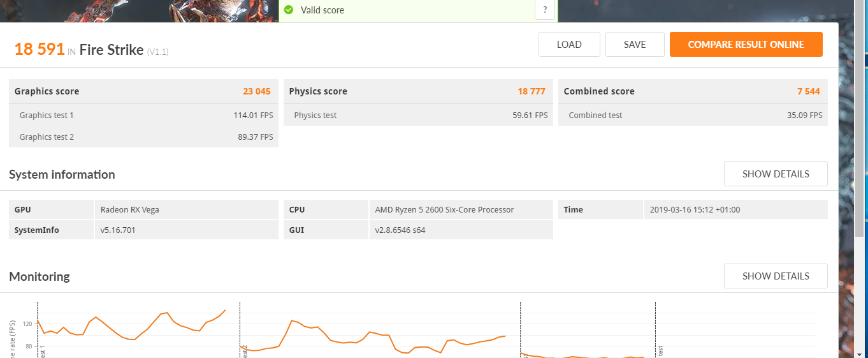The image size is (868, 358).
Task: Click the 120 axis label on the chart
Action: click(x=27, y=324)
